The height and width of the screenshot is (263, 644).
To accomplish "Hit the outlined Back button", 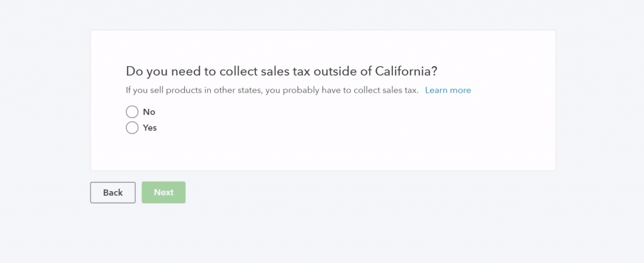I will [113, 193].
